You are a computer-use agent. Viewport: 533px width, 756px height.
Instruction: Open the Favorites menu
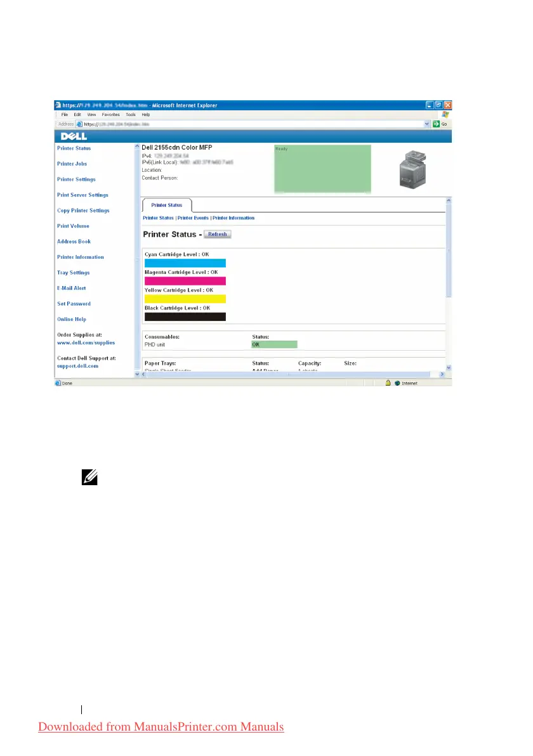tap(110, 115)
